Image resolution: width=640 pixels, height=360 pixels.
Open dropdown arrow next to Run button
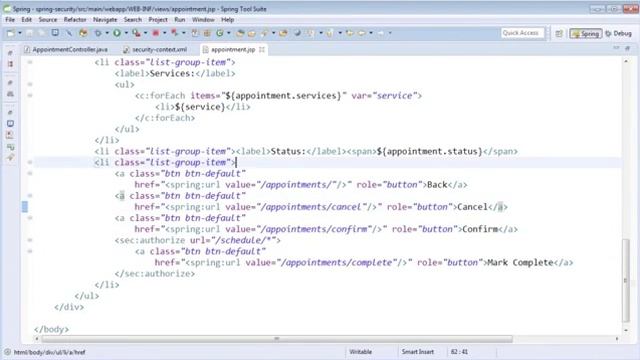pos(126,33)
